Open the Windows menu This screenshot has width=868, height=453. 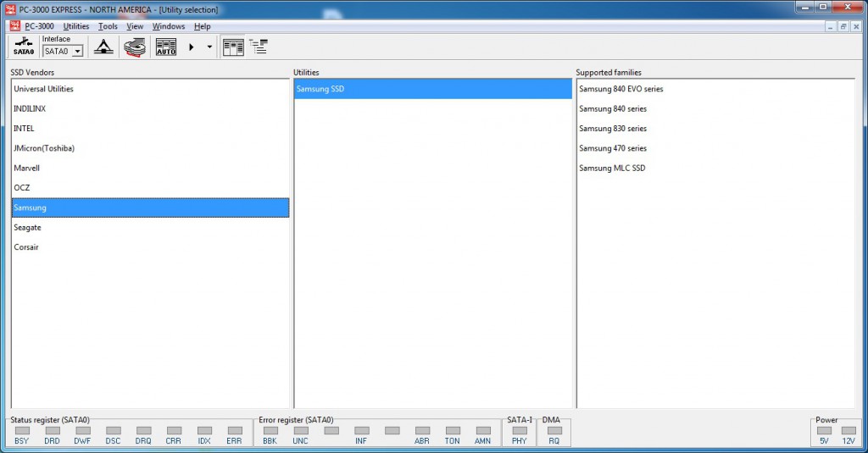click(x=169, y=26)
